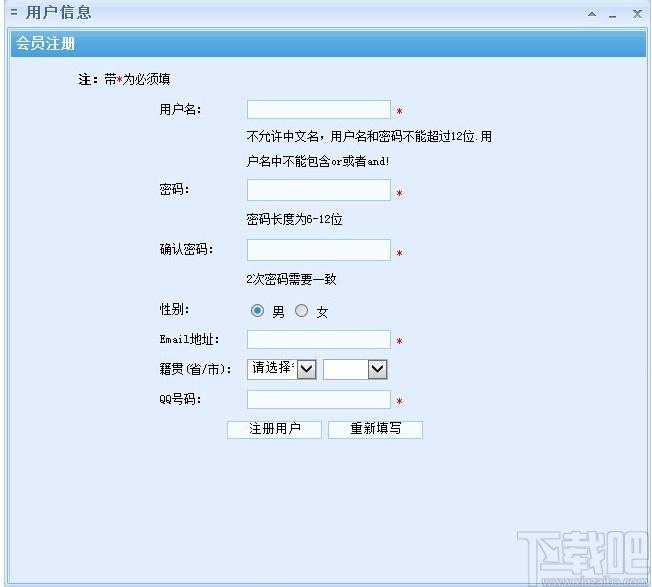Click the 密码长度为6-12位 hint text
The image size is (652, 587).
(x=294, y=219)
